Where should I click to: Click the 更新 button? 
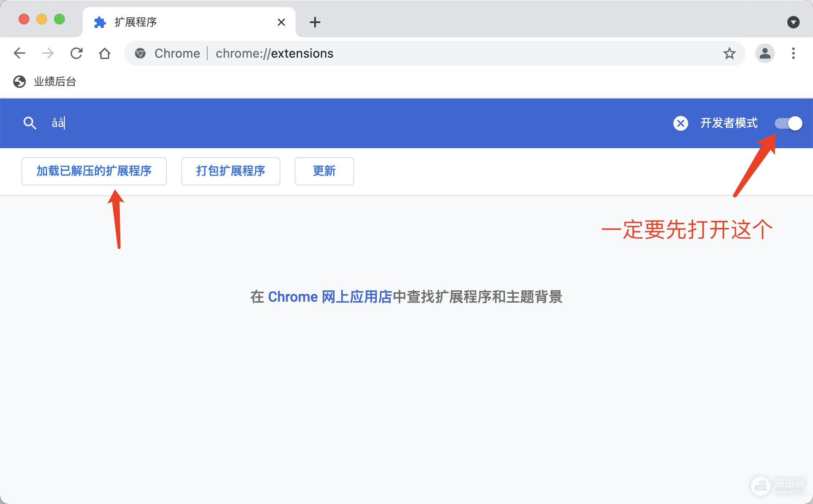[324, 171]
